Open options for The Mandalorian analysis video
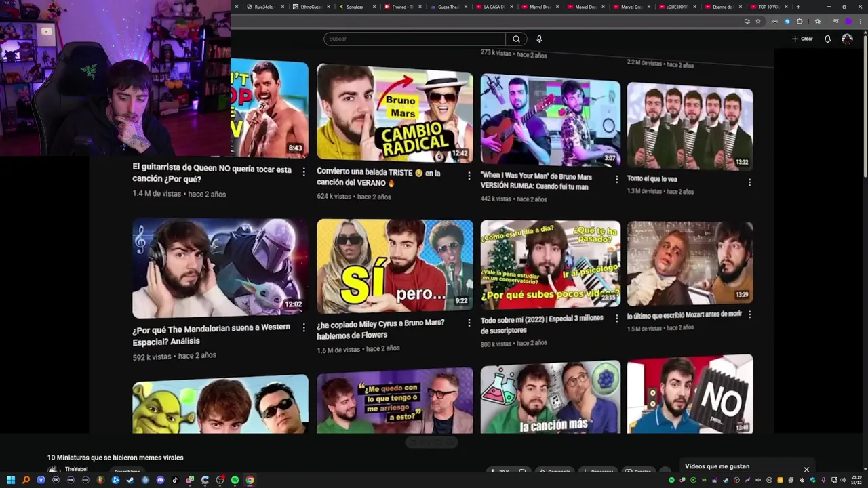This screenshot has height=488, width=868. click(x=303, y=327)
